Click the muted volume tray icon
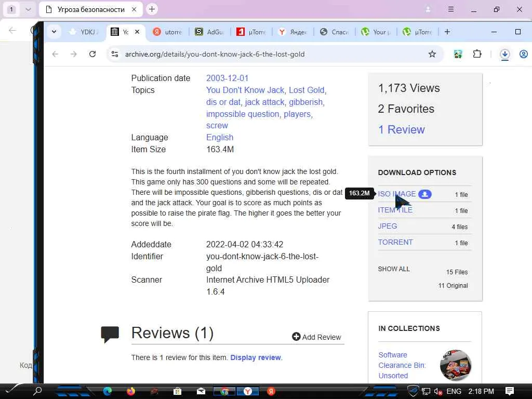Image resolution: width=532 pixels, height=399 pixels. [x=438, y=392]
